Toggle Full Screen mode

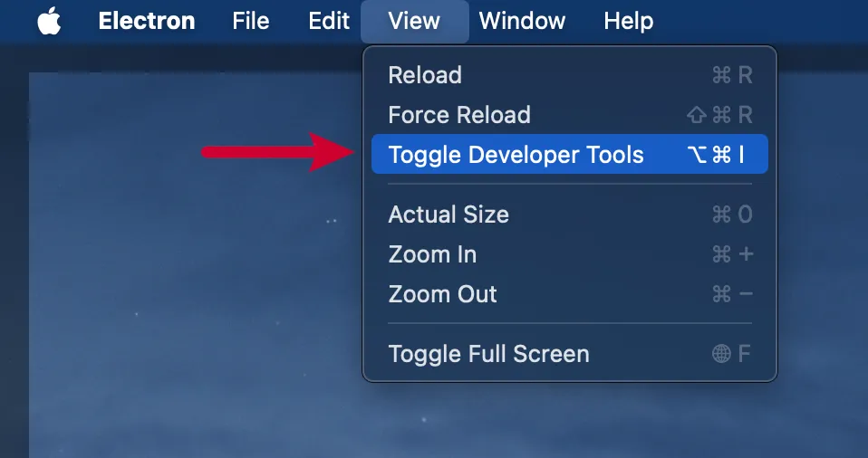pos(488,354)
